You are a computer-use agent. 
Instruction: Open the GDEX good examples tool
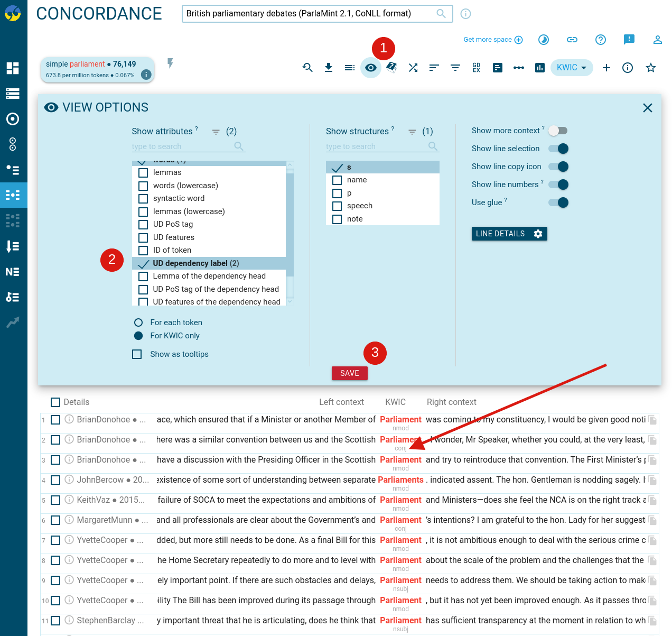tap(477, 68)
